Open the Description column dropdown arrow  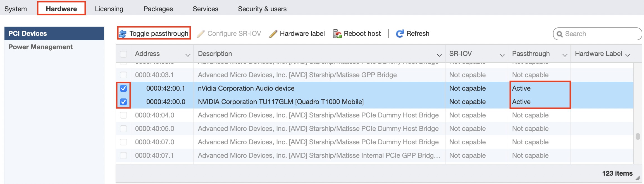(439, 55)
